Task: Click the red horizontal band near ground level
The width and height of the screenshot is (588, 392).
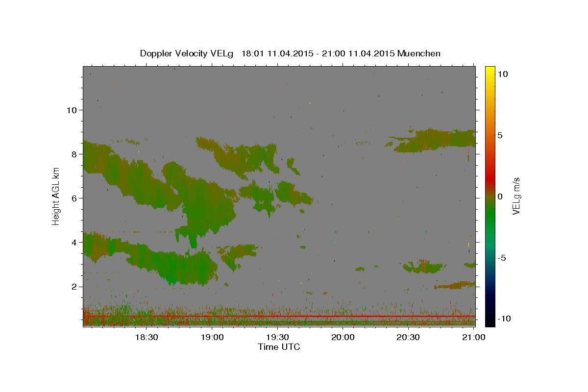Action: (279, 317)
